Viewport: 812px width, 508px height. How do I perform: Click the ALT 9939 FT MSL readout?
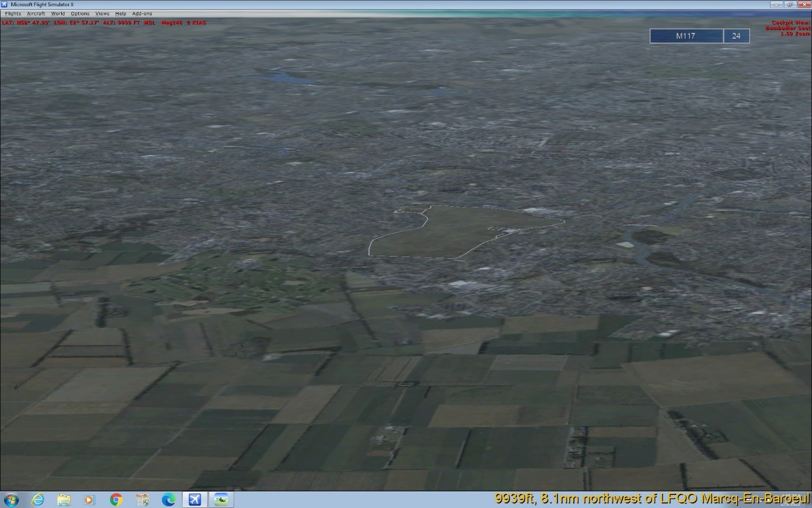click(129, 23)
